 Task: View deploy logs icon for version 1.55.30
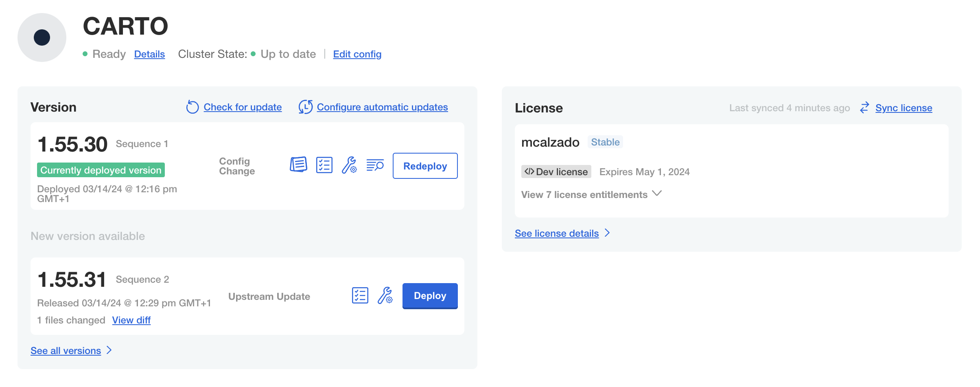[375, 165]
